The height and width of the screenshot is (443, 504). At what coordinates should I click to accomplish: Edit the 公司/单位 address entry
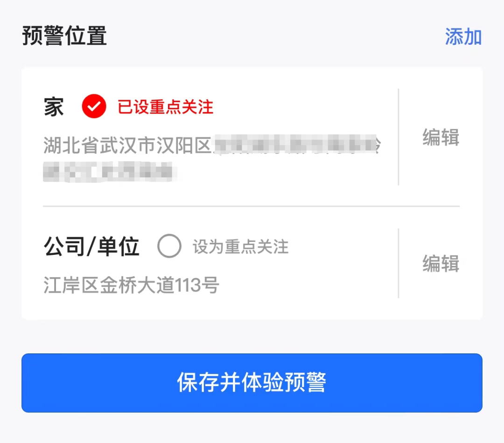tap(441, 264)
